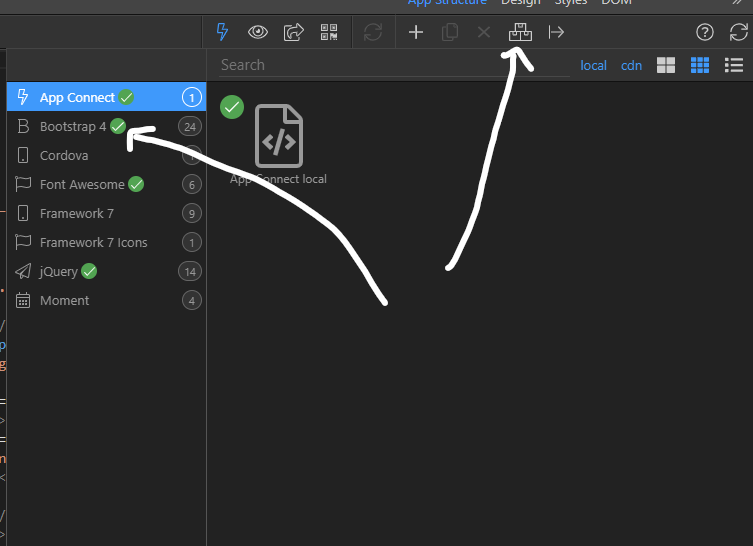Click the App Connect row lightning icon

(x=23, y=97)
